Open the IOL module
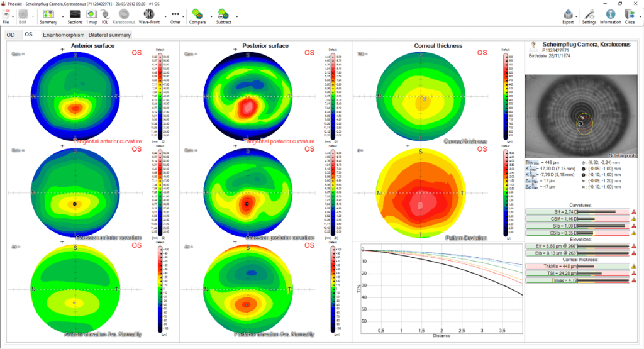 point(105,14)
